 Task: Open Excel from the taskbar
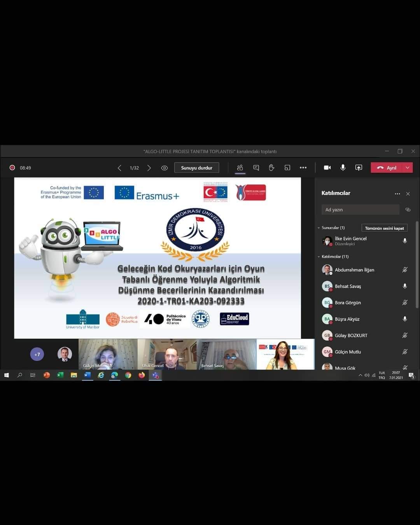60,375
